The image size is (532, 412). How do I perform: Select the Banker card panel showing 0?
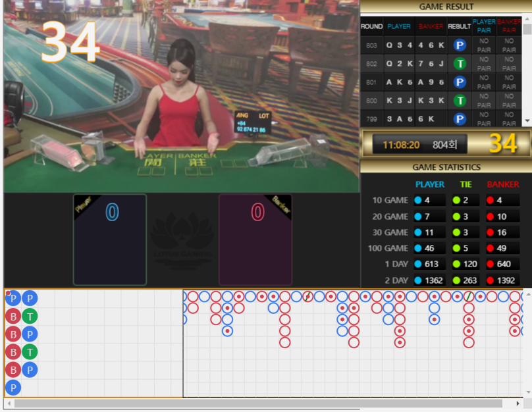[x=255, y=240]
